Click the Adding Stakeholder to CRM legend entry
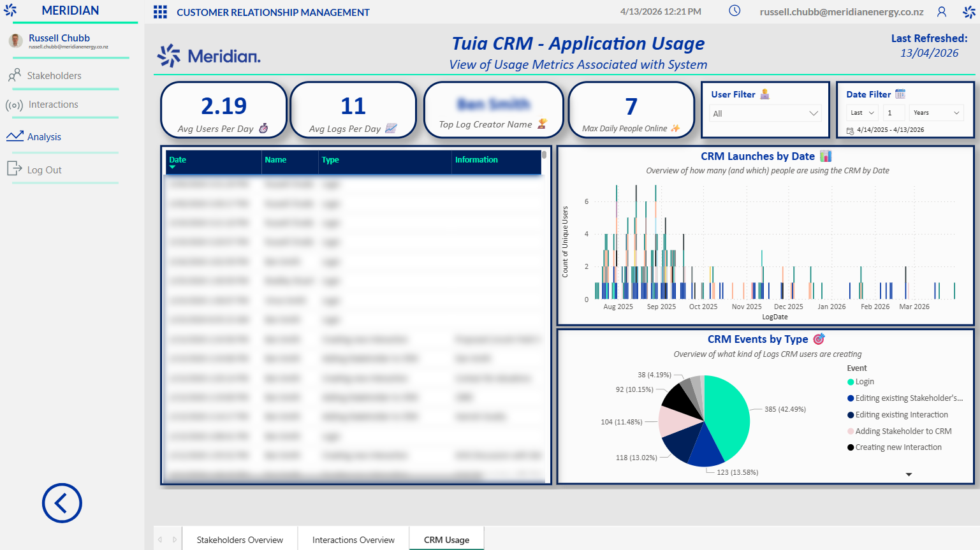The height and width of the screenshot is (550, 980). click(x=900, y=431)
